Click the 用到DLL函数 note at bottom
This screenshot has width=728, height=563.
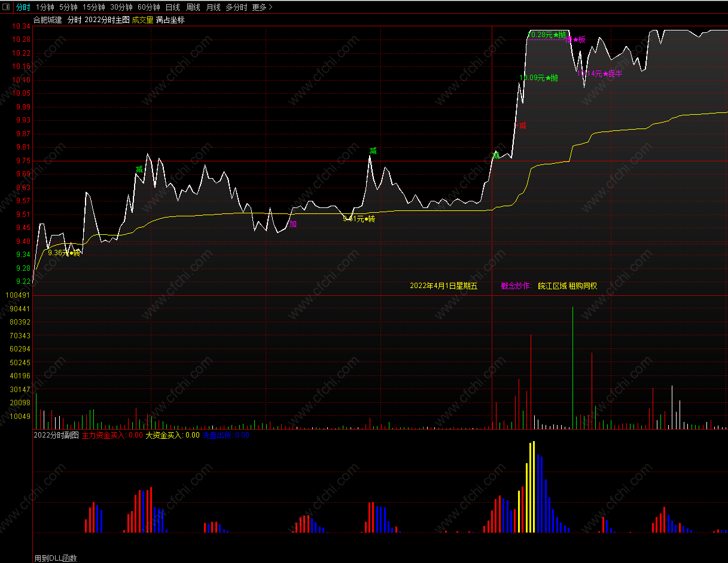[56, 558]
